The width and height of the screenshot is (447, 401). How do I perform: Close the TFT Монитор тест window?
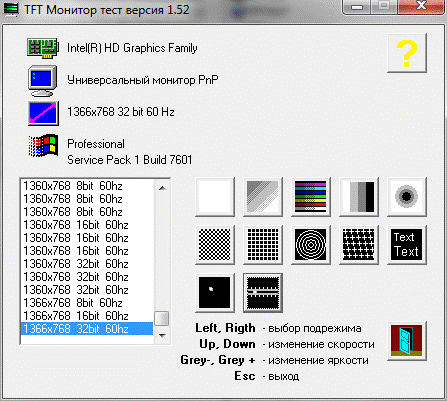tap(422, 6)
